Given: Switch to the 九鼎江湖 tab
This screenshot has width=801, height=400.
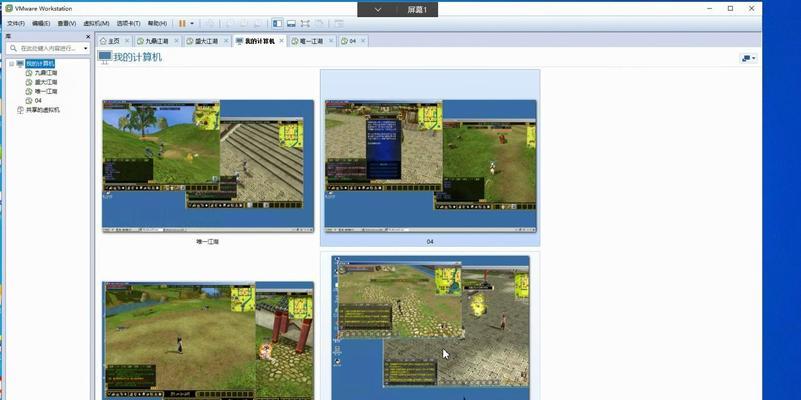Looking at the screenshot, I should pyautogui.click(x=157, y=41).
